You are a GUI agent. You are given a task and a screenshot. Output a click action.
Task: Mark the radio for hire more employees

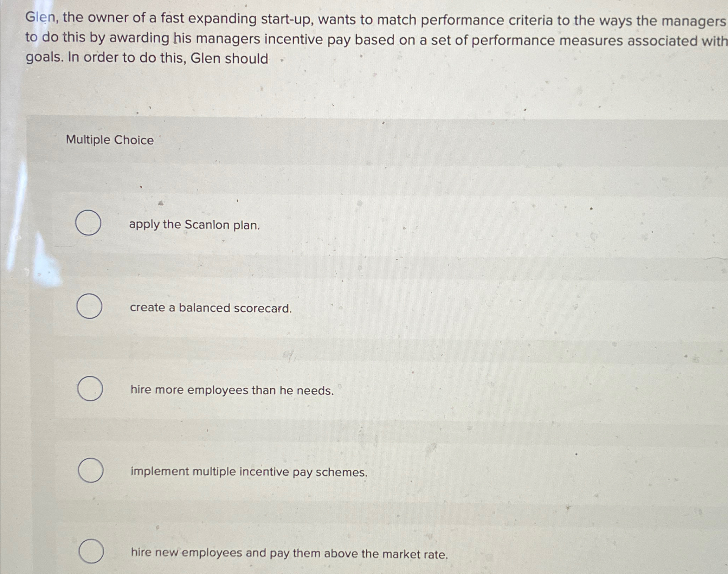90,388
